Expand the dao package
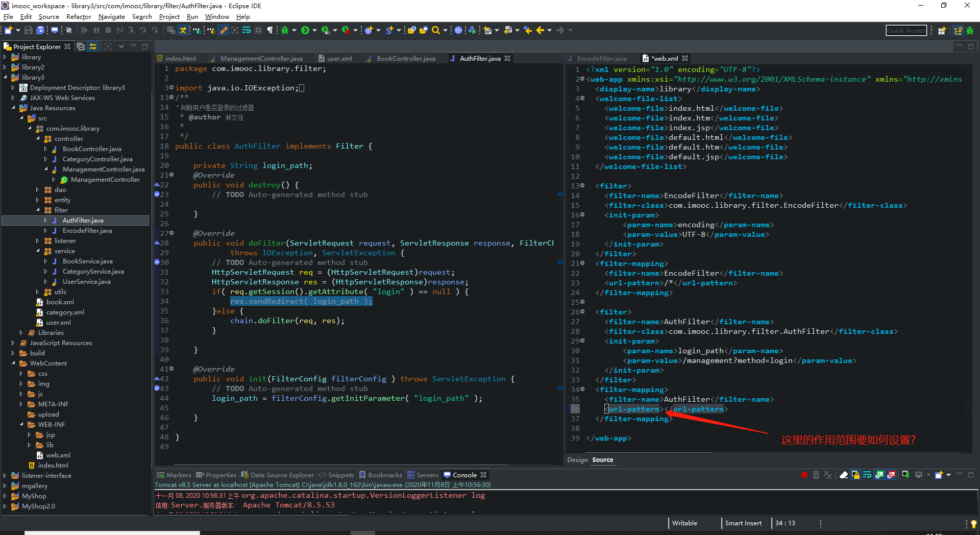This screenshot has width=980, height=535. 38,190
